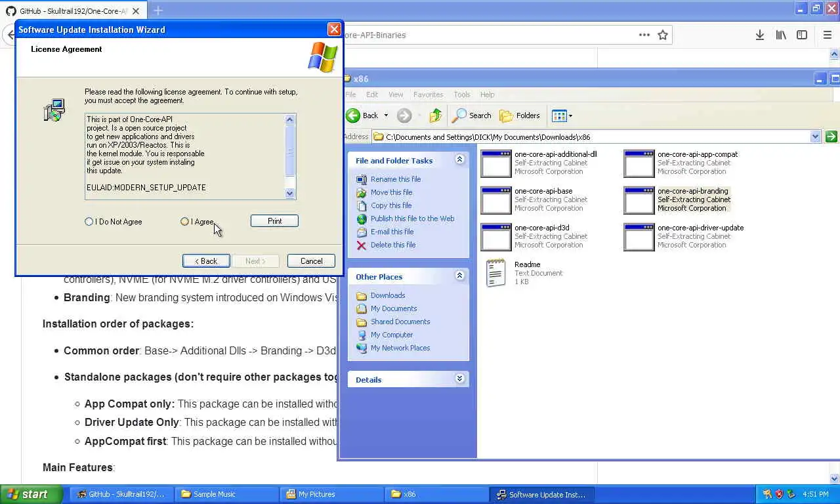Select the I Agree radio button

click(184, 222)
